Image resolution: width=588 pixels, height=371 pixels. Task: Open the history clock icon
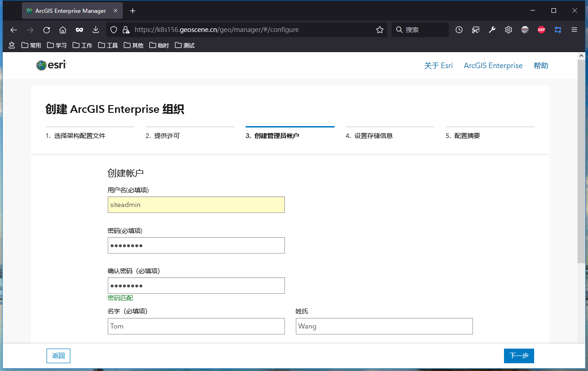[x=459, y=30]
